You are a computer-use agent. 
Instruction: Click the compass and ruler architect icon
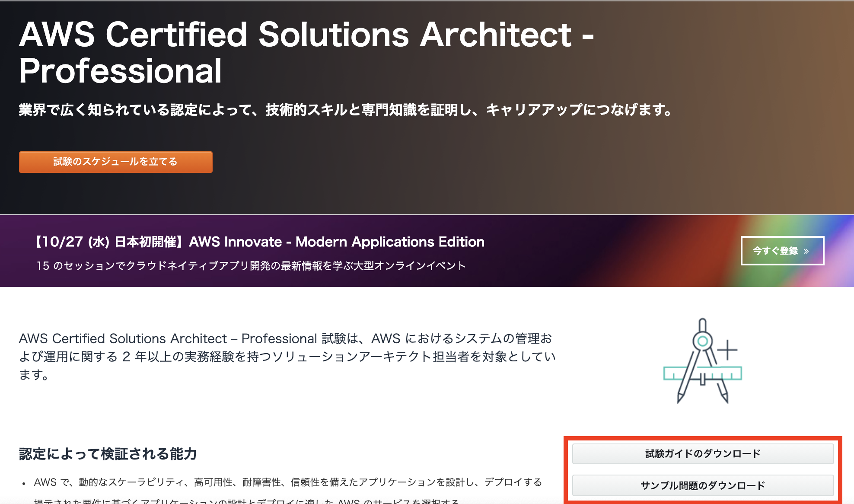(703, 361)
